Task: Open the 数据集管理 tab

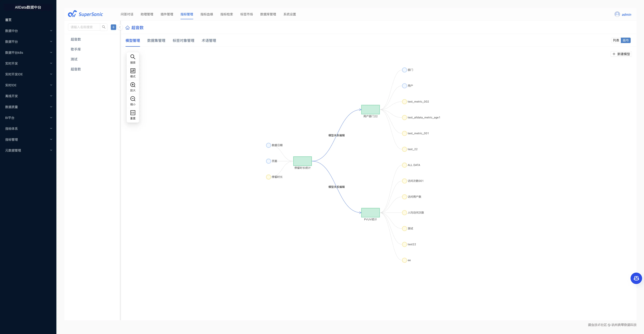Action: (156, 41)
